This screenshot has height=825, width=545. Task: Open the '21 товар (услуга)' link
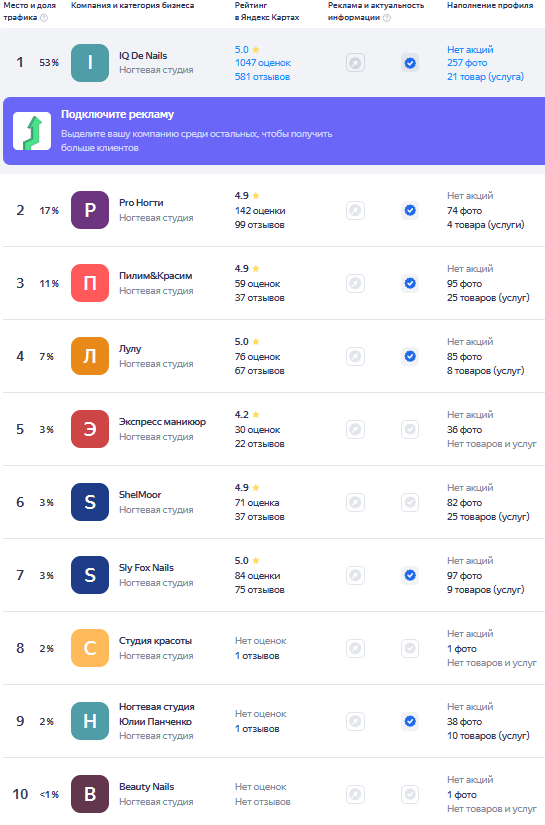[486, 77]
